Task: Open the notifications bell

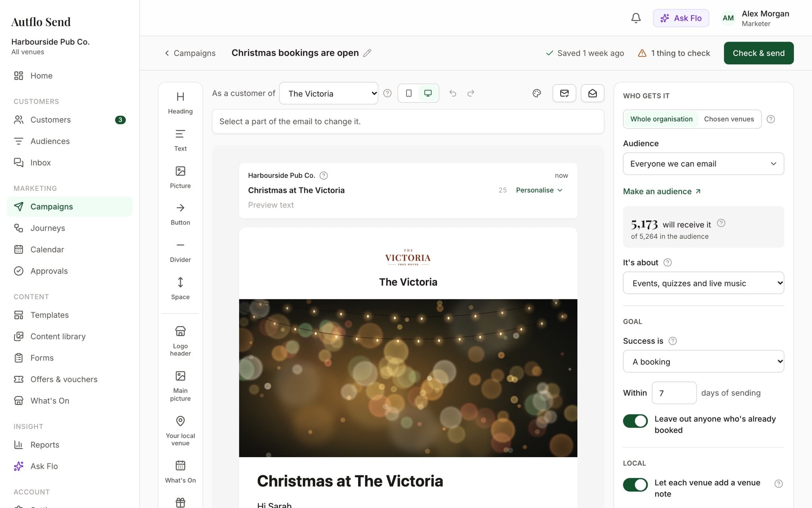Action: pyautogui.click(x=636, y=18)
